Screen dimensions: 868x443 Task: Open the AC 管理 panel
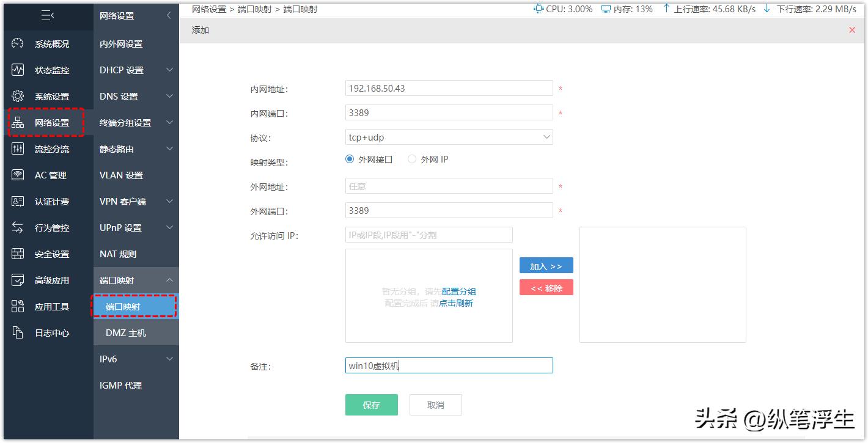pyautogui.click(x=49, y=175)
